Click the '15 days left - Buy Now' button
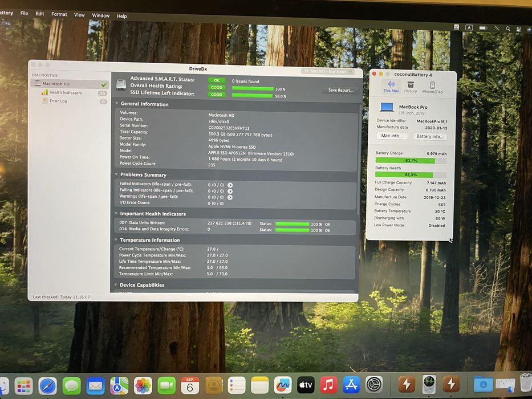532x399 pixels. click(328, 72)
